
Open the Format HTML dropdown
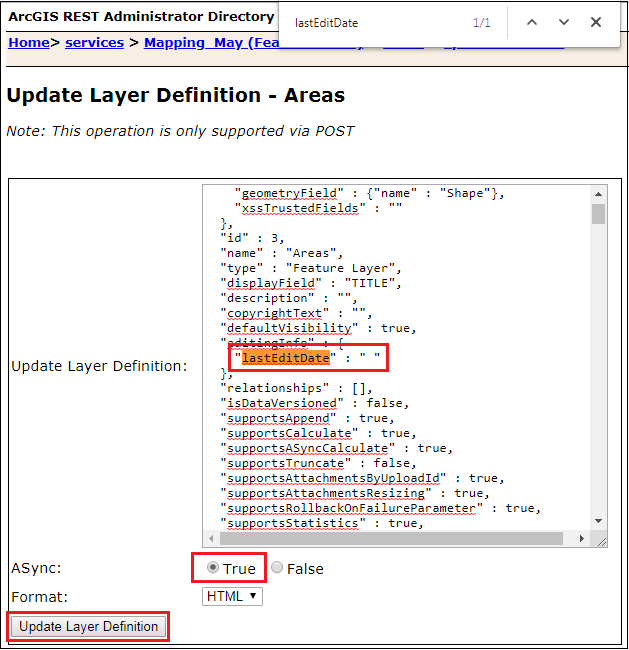[232, 597]
